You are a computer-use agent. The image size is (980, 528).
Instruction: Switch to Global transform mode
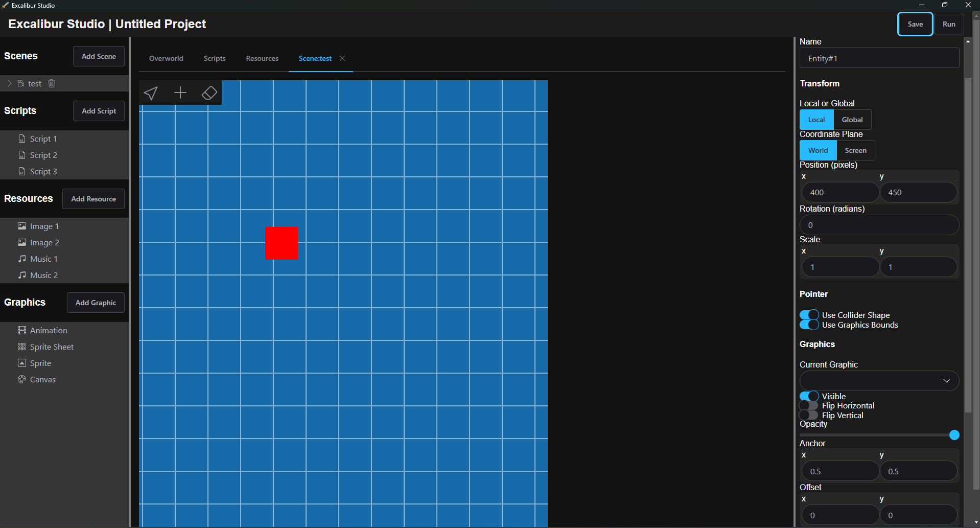pos(852,120)
